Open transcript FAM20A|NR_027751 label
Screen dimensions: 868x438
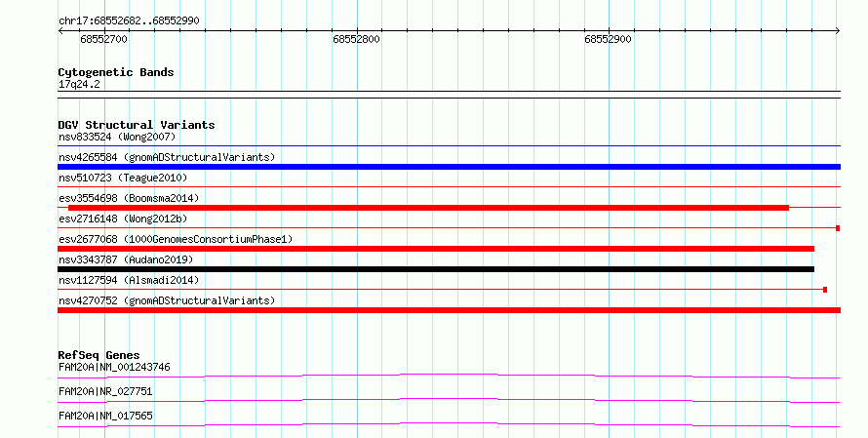(x=105, y=391)
